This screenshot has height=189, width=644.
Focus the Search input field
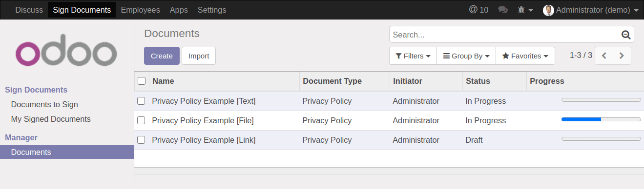(505, 35)
